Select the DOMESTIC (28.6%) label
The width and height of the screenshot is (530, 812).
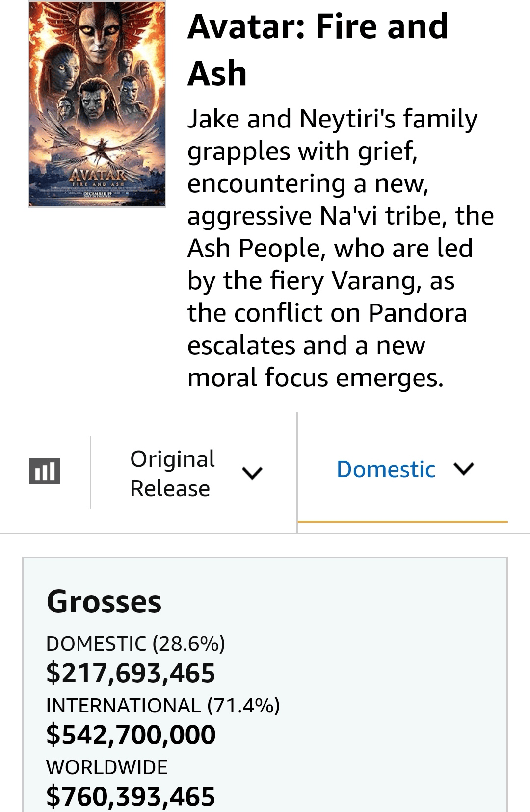pyautogui.click(x=135, y=643)
